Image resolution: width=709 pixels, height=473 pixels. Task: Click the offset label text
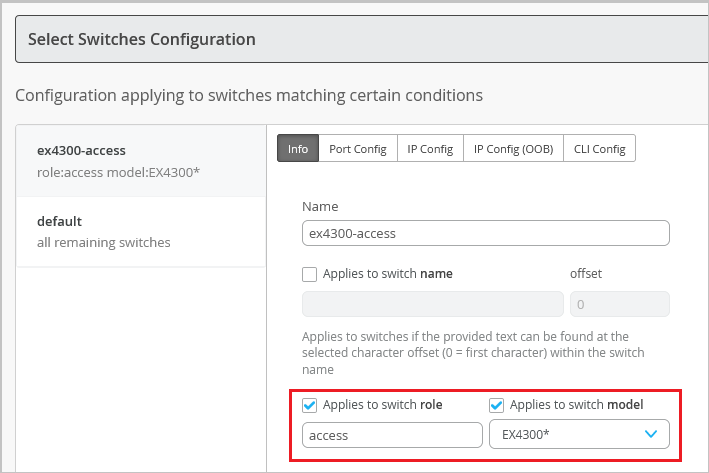click(585, 273)
